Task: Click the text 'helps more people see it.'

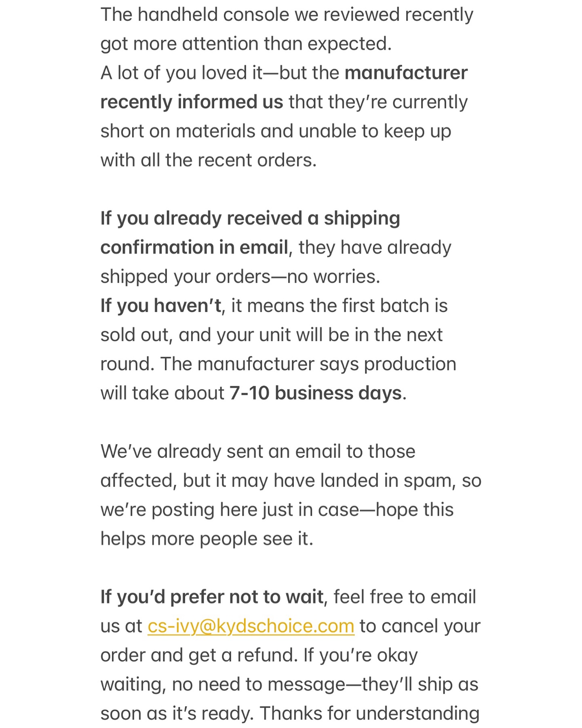Action: [207, 539]
